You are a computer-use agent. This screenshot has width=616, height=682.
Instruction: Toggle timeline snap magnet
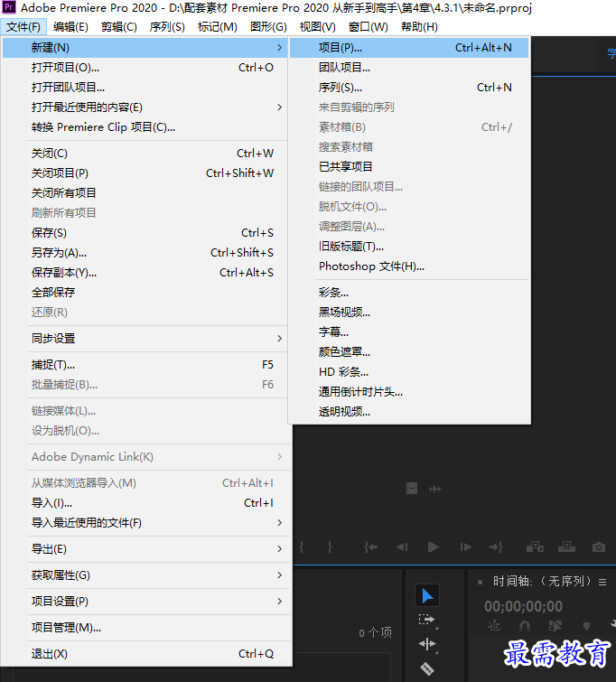525,626
